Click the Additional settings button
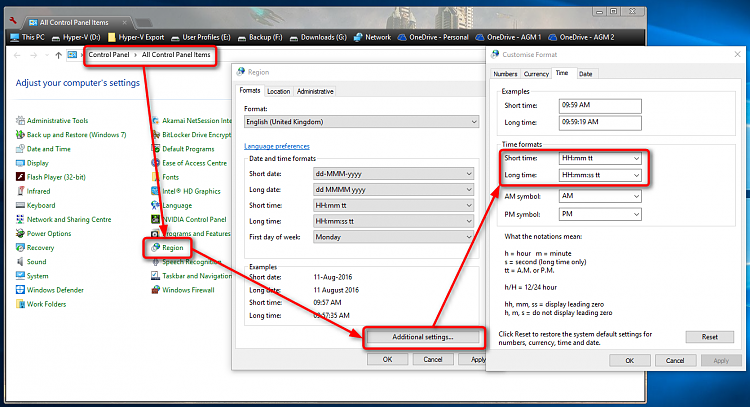 coord(424,337)
